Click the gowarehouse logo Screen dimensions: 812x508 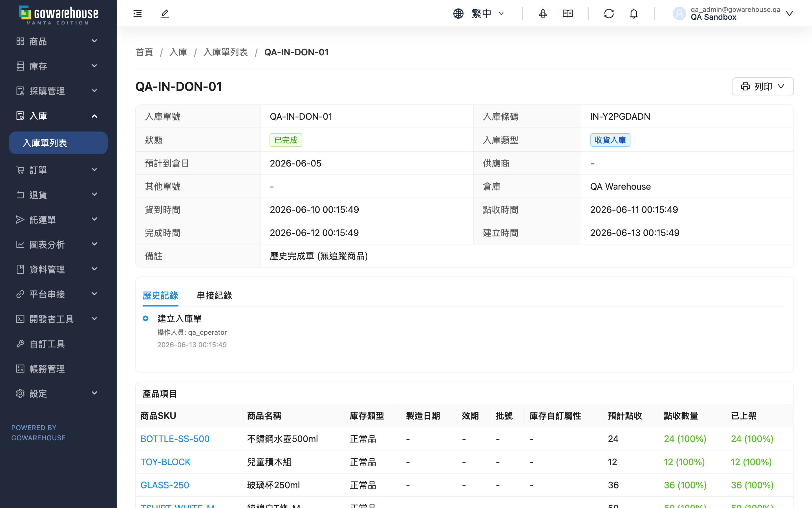[x=59, y=15]
